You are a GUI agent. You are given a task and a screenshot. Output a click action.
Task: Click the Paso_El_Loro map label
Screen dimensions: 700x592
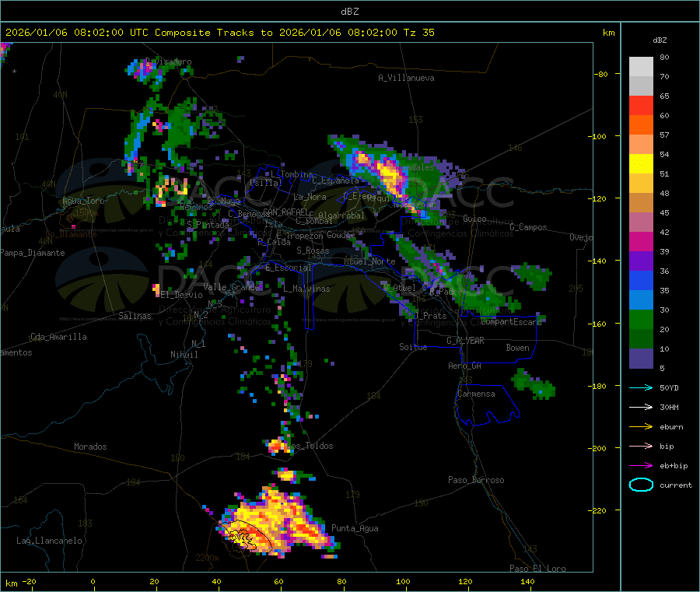[x=537, y=568]
